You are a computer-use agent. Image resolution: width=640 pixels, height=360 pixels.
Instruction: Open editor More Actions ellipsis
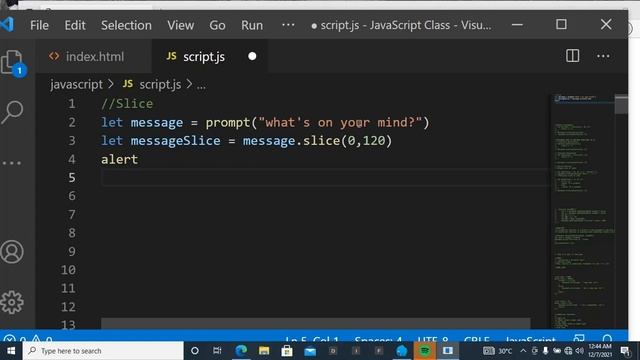(x=603, y=56)
